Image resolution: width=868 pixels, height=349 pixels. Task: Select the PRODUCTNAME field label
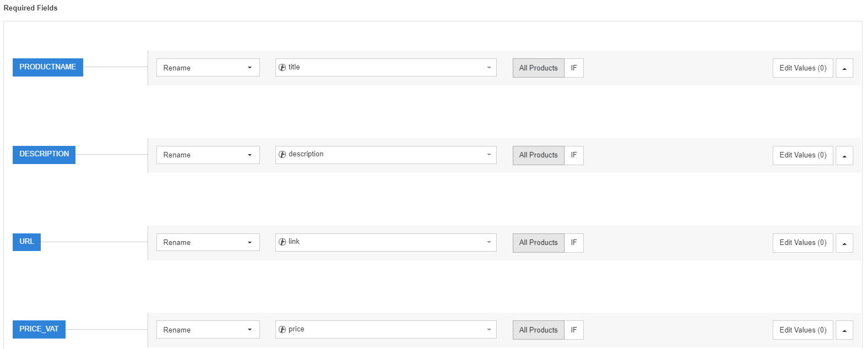tap(48, 67)
